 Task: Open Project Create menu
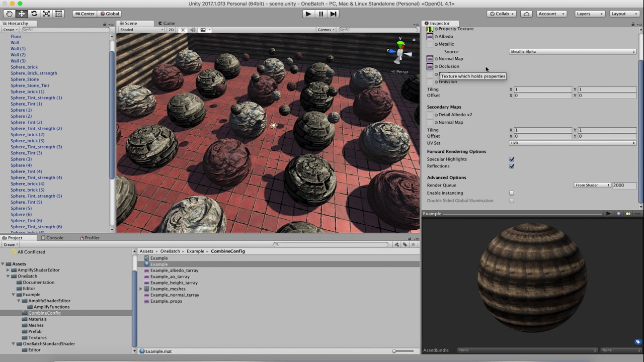pyautogui.click(x=10, y=244)
